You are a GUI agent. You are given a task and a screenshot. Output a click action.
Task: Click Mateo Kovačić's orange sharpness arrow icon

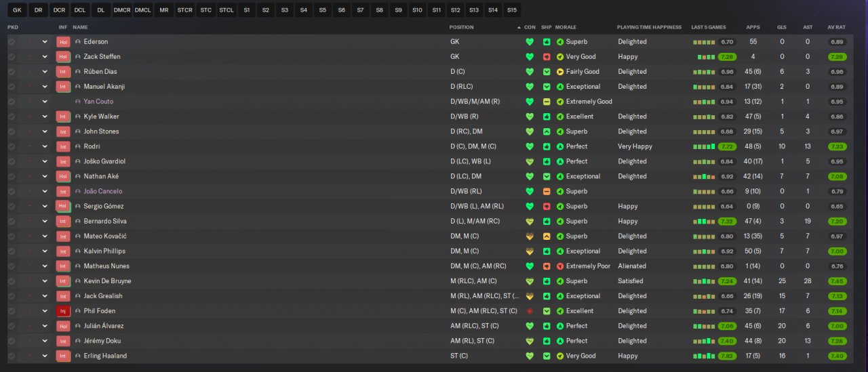547,236
